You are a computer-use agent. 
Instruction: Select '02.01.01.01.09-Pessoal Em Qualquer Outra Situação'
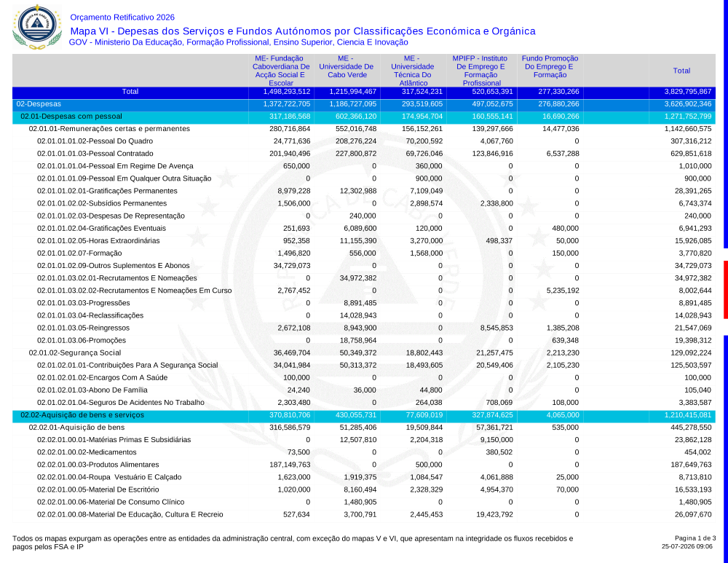124,178
